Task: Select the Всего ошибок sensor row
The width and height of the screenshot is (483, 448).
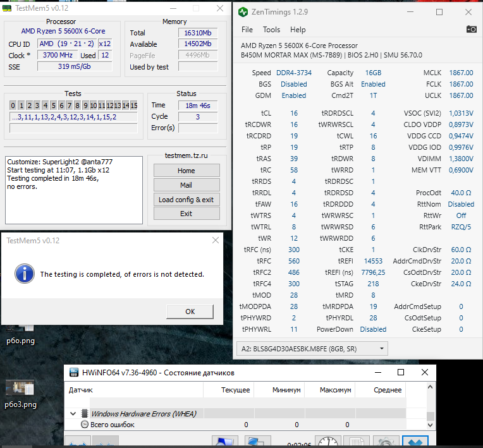Action: 236,425
